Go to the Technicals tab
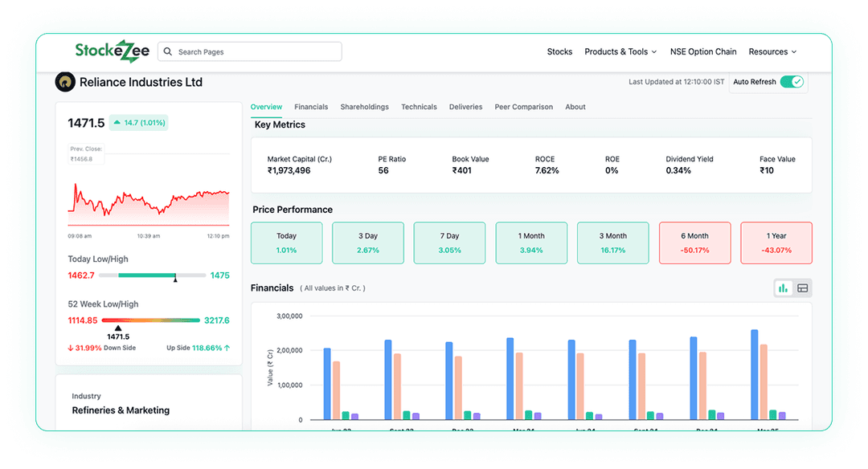 419,107
